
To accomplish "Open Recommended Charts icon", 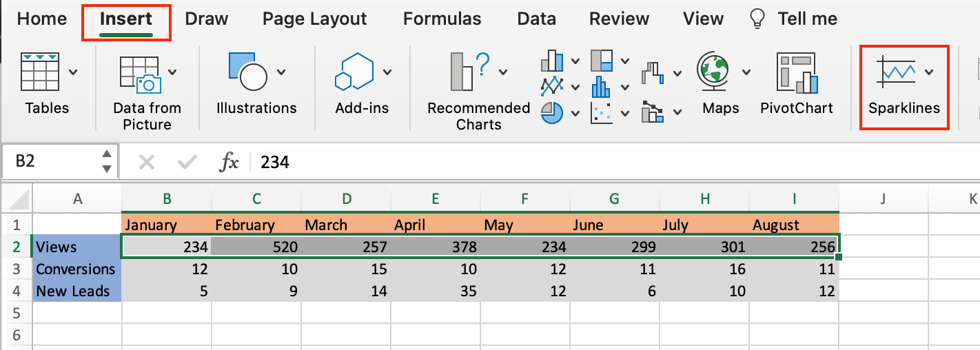I will pos(471,71).
